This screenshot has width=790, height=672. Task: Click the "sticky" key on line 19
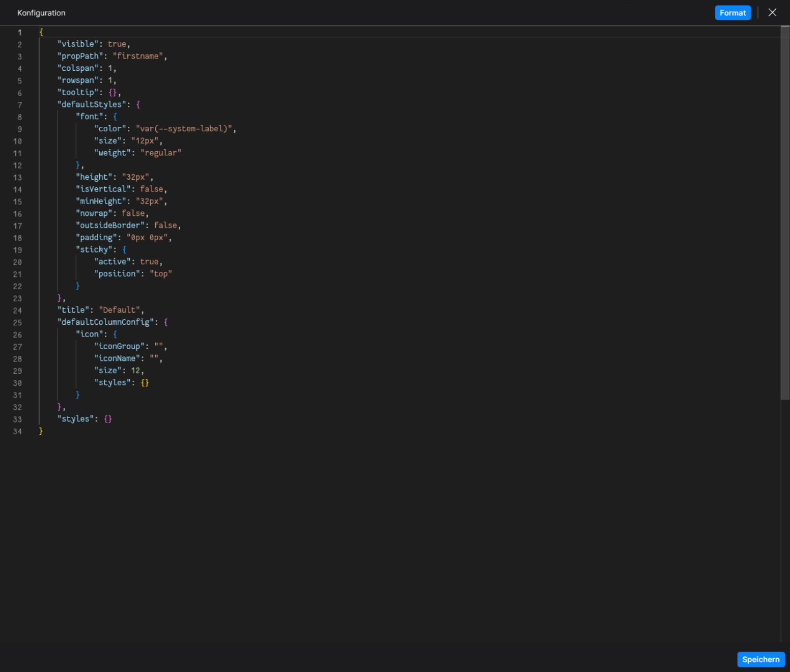click(95, 249)
